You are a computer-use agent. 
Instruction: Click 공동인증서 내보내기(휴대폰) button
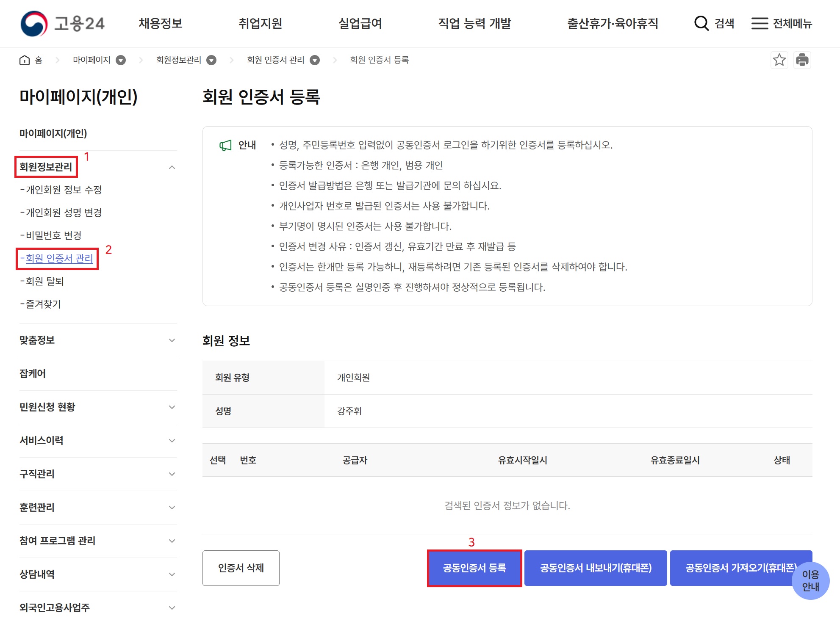(595, 568)
